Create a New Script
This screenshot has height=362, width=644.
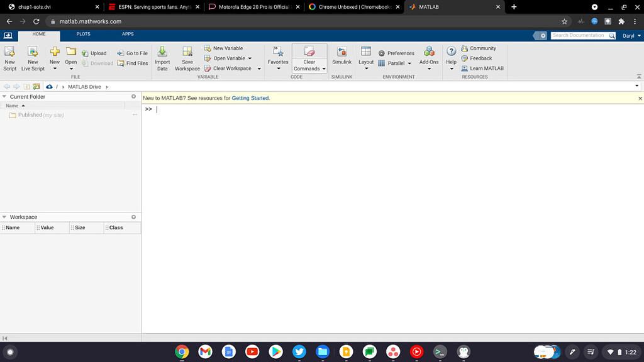coord(9,57)
